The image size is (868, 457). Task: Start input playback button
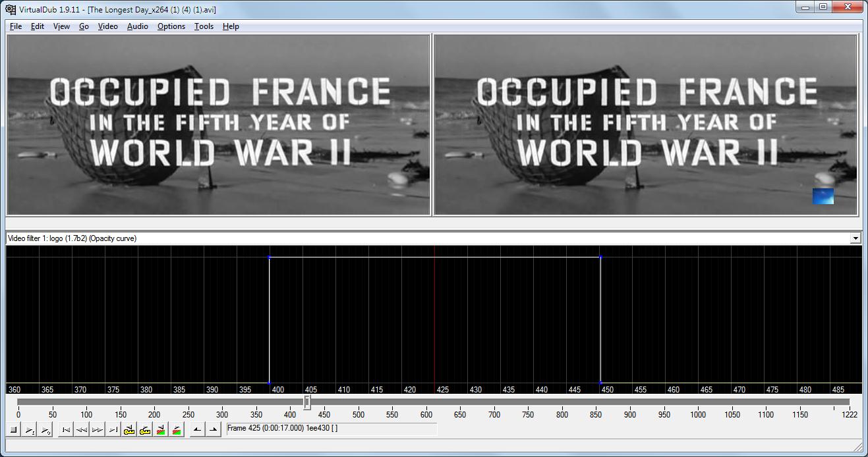click(30, 430)
